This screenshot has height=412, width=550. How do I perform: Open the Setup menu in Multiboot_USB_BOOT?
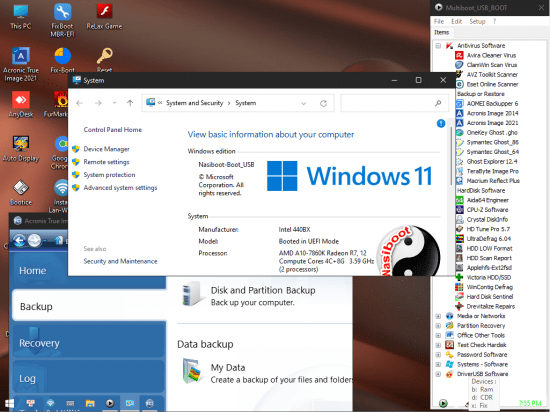tap(477, 21)
